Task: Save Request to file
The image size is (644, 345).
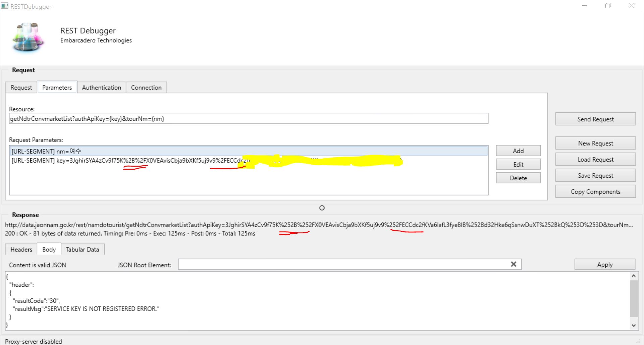Action: [x=595, y=176]
